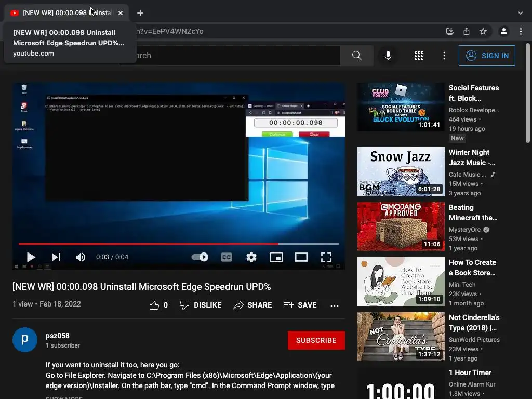Share this page from address bar
Screen dimensions: 532x399
pyautogui.click(x=467, y=32)
